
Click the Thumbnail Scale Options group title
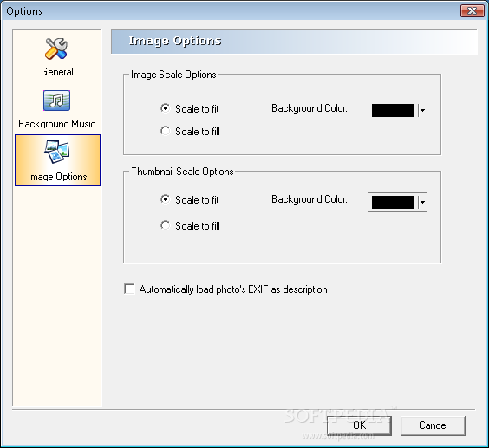[x=182, y=172]
